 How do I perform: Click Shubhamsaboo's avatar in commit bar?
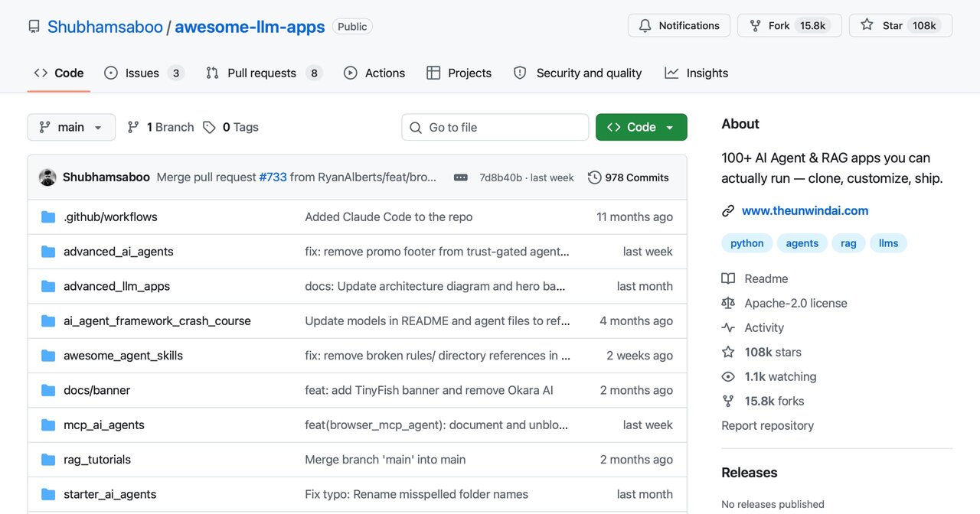pyautogui.click(x=47, y=177)
